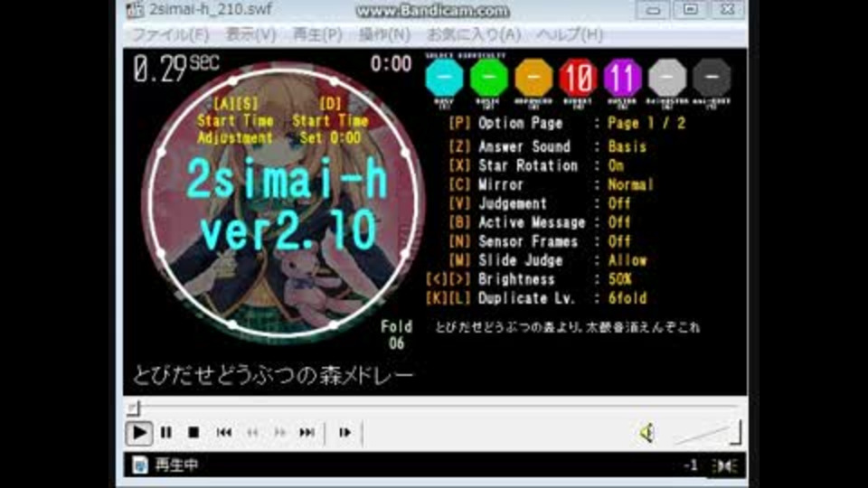The image size is (868, 488).
Task: Select the purple level 11 difficulty
Action: [x=623, y=78]
